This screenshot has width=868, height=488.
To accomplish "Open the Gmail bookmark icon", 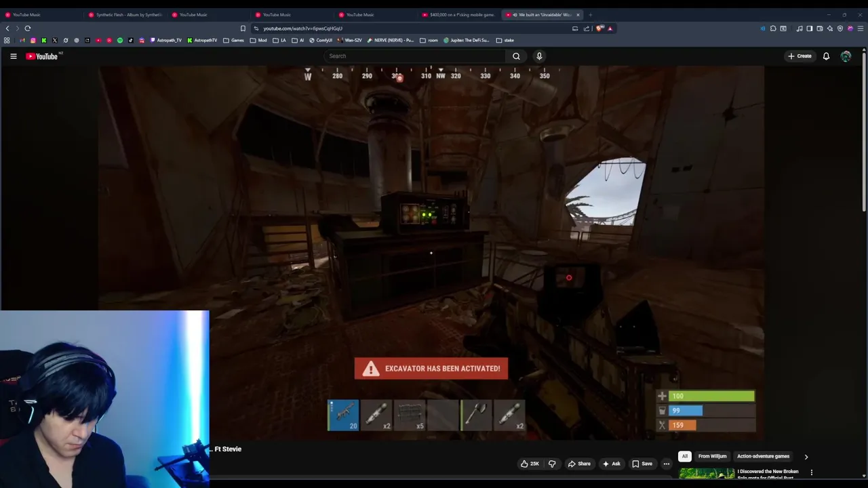I will [x=22, y=40].
